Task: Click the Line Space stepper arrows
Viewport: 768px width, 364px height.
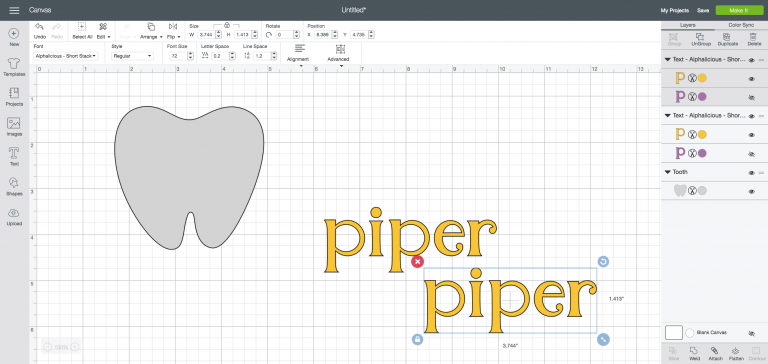Action: coord(273,56)
